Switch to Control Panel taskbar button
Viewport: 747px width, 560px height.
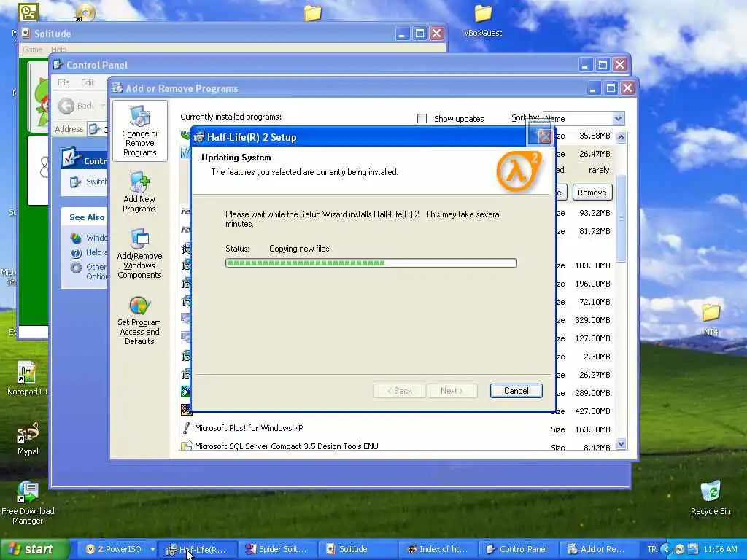[x=517, y=549]
